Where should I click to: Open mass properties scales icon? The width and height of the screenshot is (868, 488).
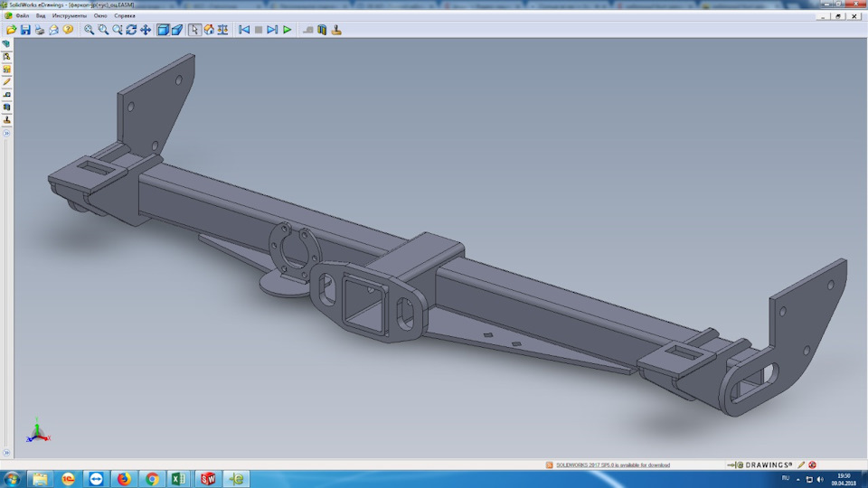[x=222, y=29]
